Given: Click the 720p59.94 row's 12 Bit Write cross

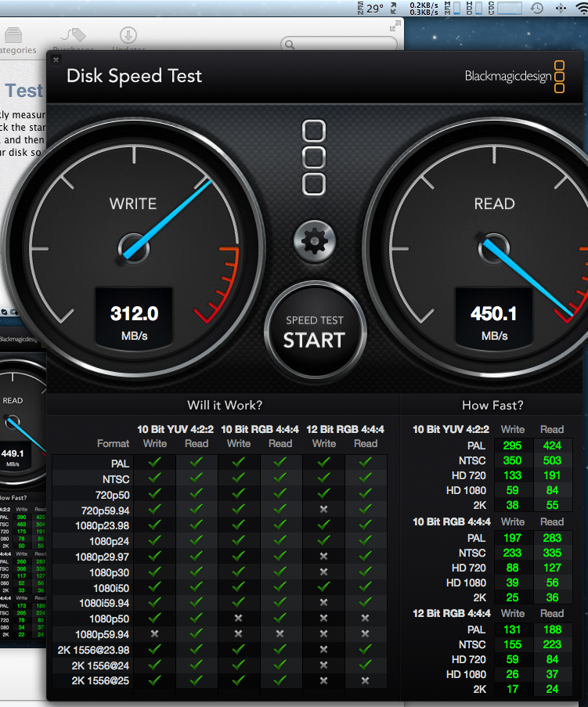Looking at the screenshot, I should 323,509.
